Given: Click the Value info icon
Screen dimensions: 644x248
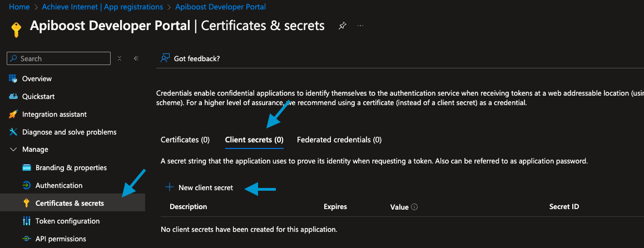Looking at the screenshot, I should pyautogui.click(x=414, y=207).
